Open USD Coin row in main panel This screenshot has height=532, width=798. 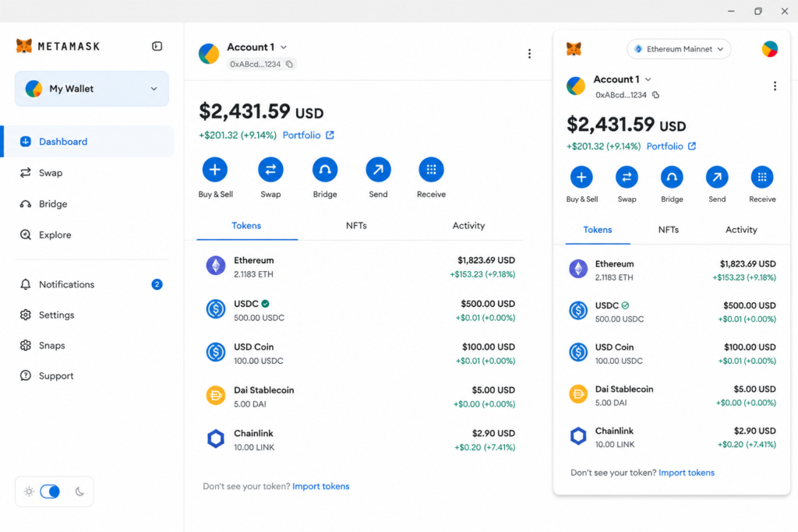point(360,354)
